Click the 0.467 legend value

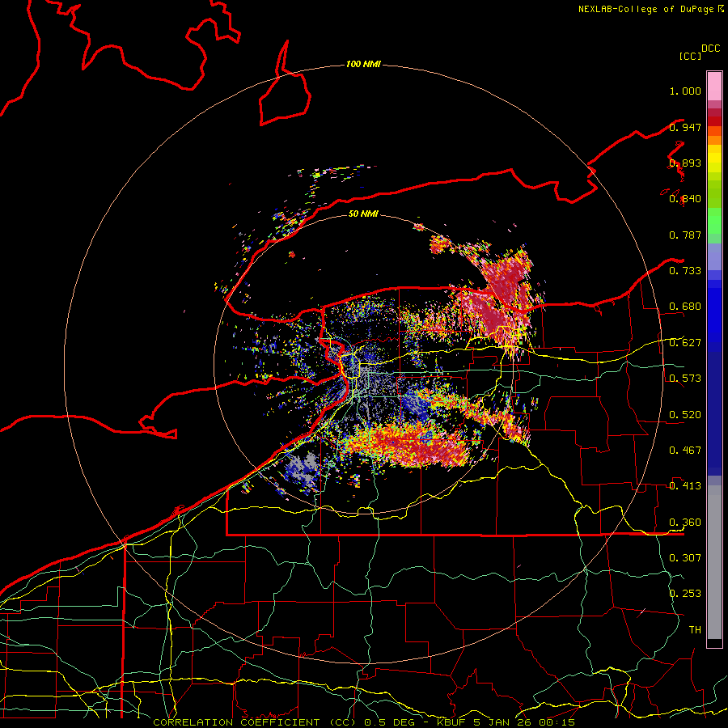(x=685, y=451)
